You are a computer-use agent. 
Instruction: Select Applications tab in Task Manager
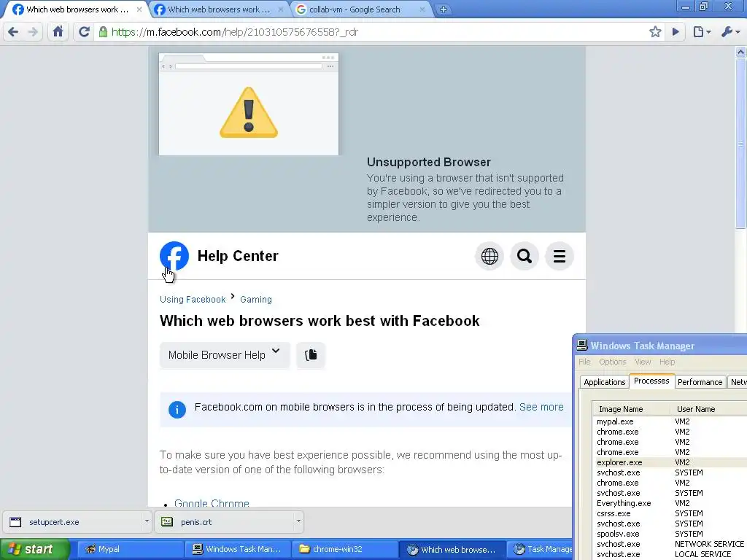tap(604, 382)
